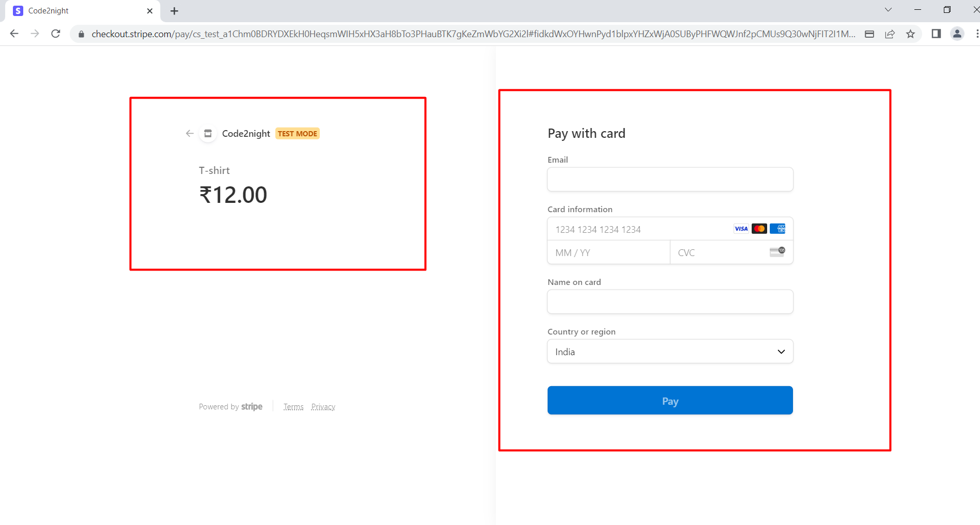This screenshot has width=980, height=525.
Task: Click the blue Pay button
Action: tap(670, 401)
